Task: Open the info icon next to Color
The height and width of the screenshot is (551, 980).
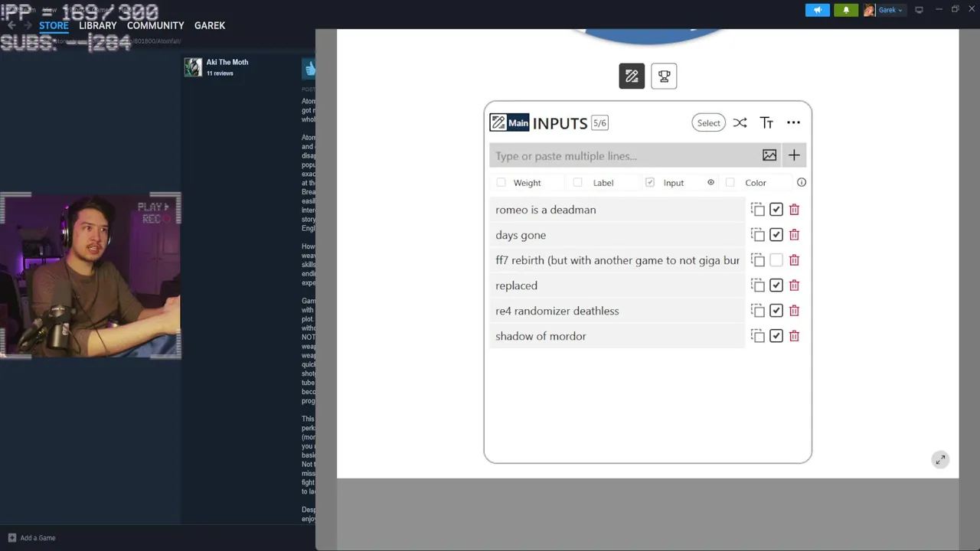Action: tap(802, 182)
